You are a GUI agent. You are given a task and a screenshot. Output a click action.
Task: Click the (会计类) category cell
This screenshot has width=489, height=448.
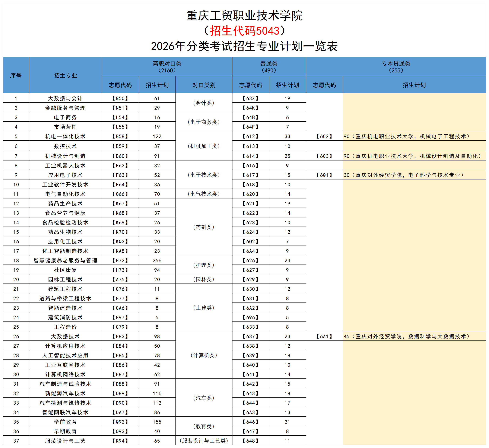point(204,103)
